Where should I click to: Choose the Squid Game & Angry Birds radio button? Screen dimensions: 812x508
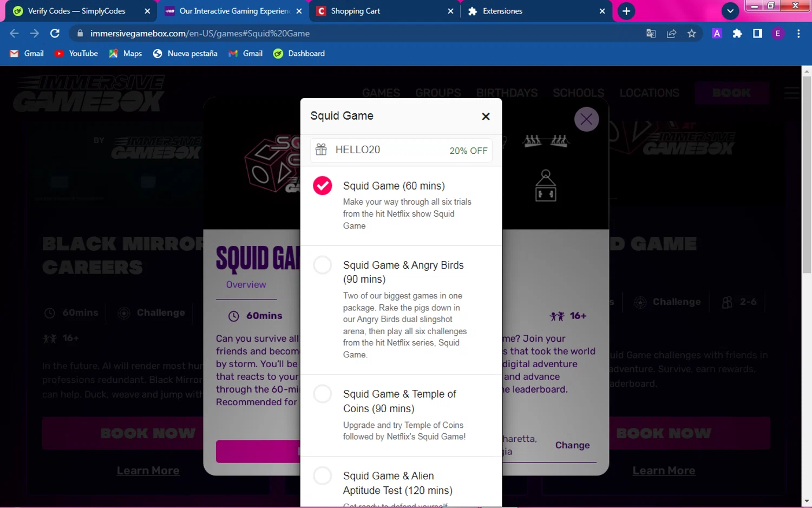click(x=323, y=265)
